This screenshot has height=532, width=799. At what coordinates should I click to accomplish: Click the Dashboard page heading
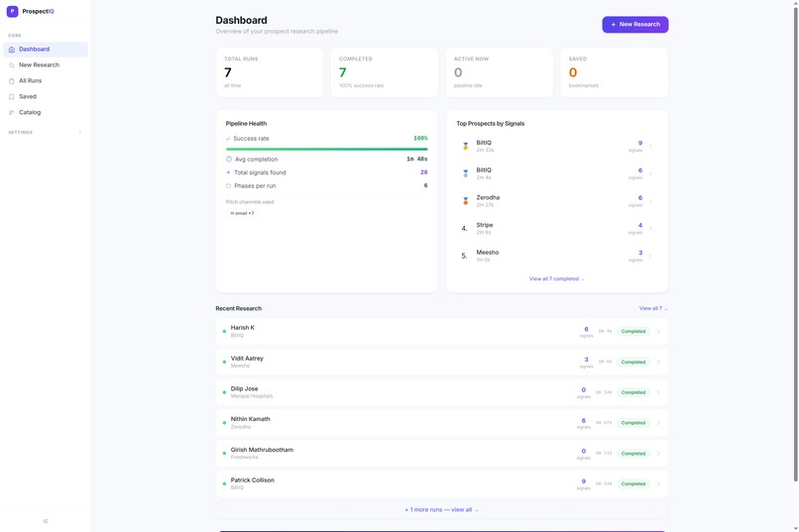point(241,21)
